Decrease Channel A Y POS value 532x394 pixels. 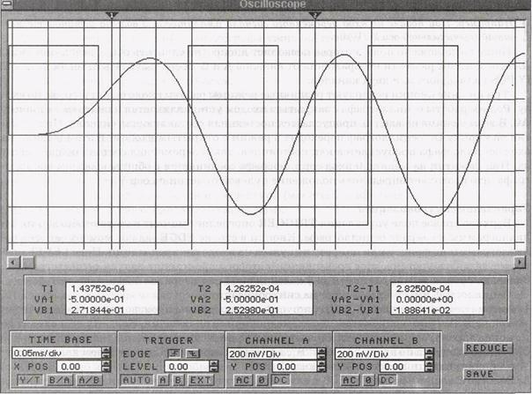point(321,369)
